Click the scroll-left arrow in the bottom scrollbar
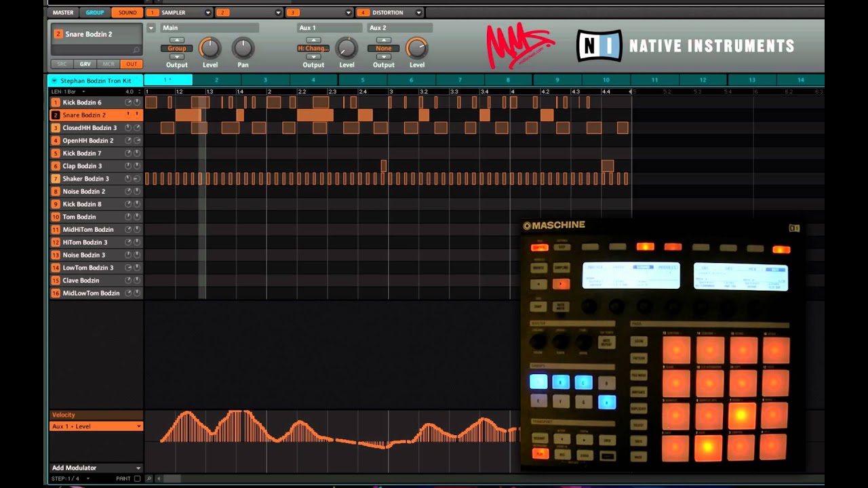The image size is (868, 488). [159, 479]
